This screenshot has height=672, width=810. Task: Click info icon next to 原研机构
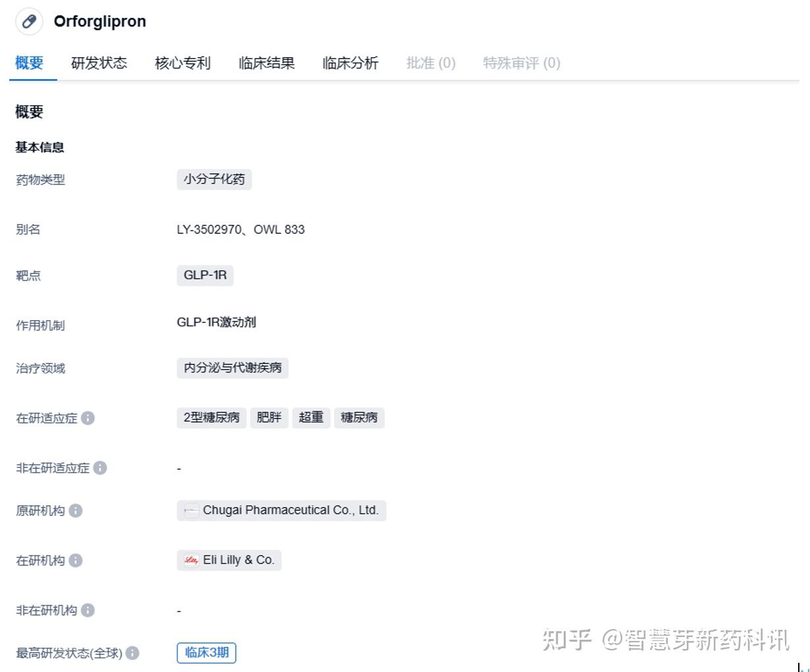pos(76,511)
